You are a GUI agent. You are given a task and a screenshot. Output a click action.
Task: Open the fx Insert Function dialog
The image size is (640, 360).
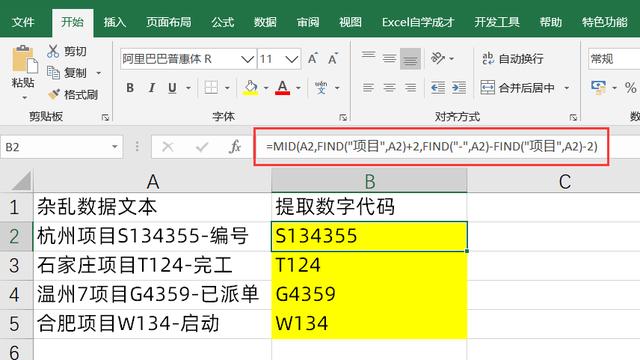point(235,147)
